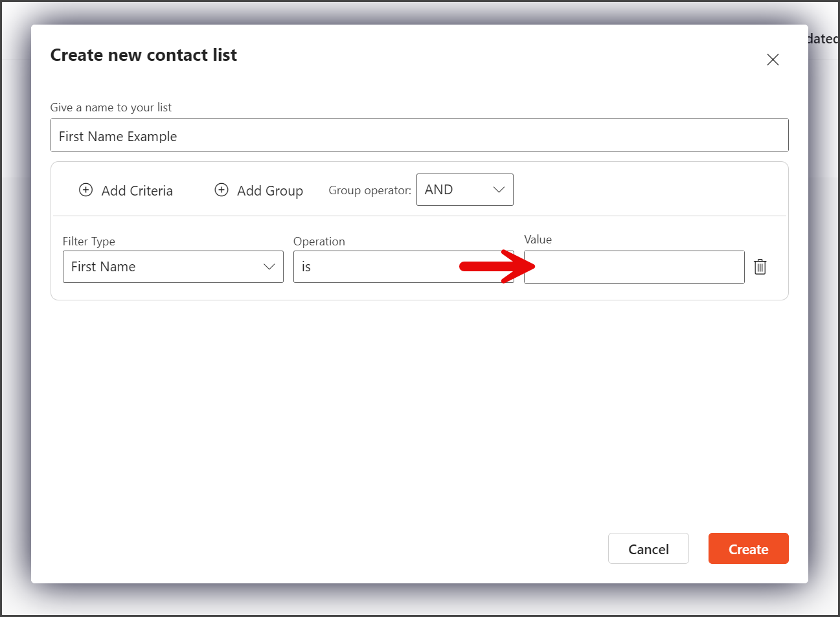Select the AND group operator combo box
This screenshot has height=617, width=840.
[x=465, y=190]
